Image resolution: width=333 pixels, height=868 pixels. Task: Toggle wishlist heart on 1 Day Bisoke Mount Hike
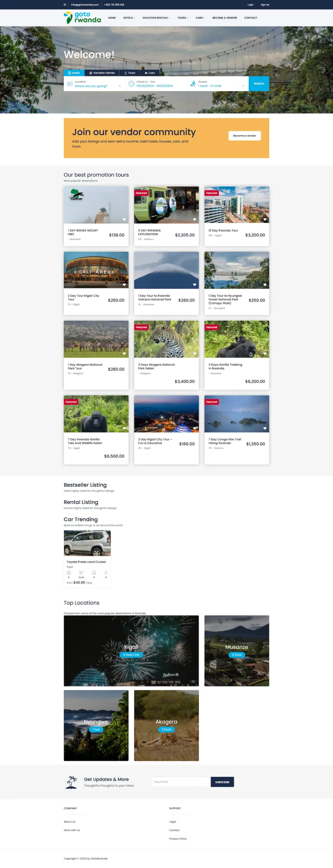coord(124,219)
